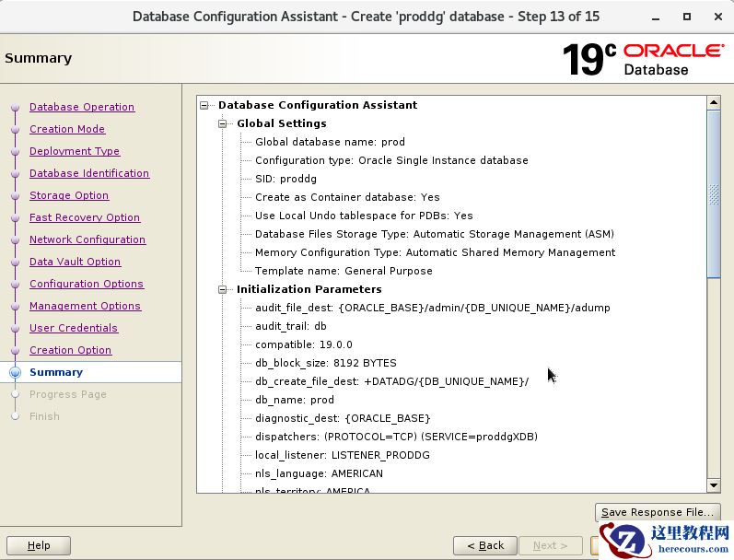The image size is (734, 560).
Task: Click the Summary step bullet icon
Action: [15, 372]
